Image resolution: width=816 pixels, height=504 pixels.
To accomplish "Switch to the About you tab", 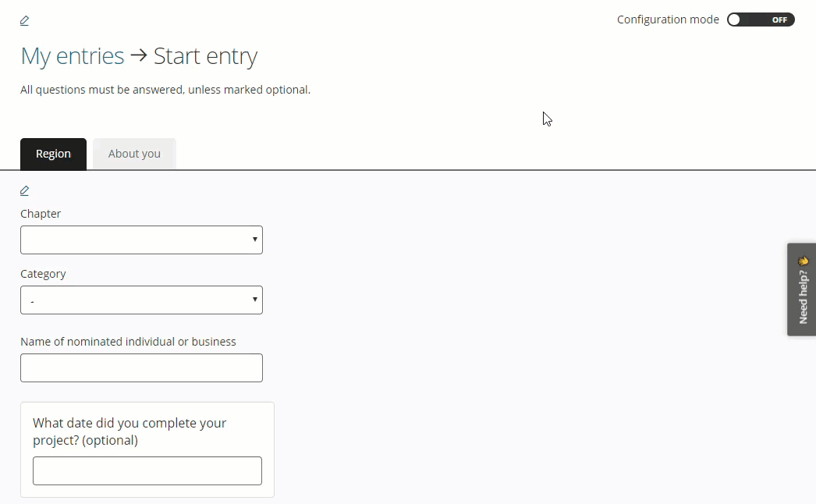I will pos(134,154).
